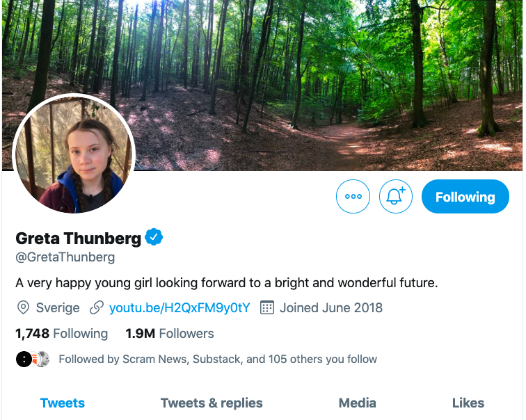Go to the Media tab
This screenshot has width=526, height=420.
[x=358, y=403]
